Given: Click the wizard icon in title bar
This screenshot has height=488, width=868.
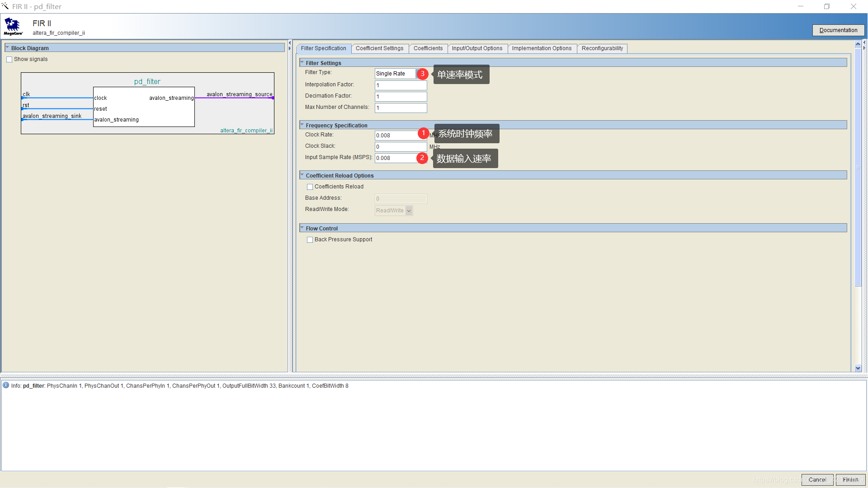Looking at the screenshot, I should pos(5,6).
